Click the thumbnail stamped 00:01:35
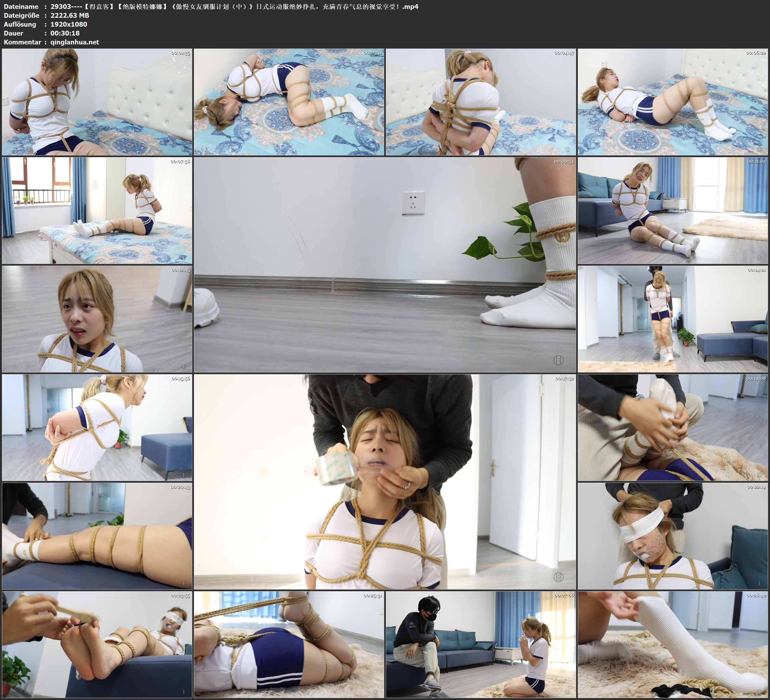The height and width of the screenshot is (700, 770). tap(97, 102)
